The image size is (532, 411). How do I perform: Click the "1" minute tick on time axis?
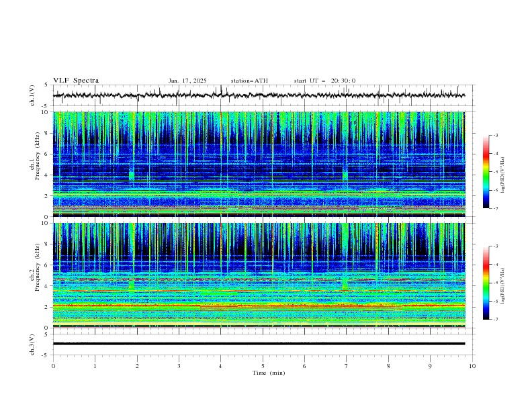[95, 366]
